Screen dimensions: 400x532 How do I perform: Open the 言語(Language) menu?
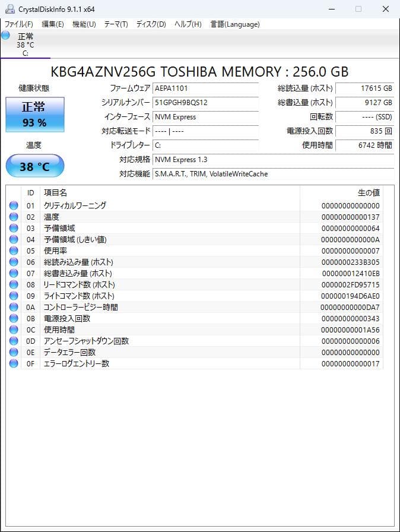pos(235,24)
